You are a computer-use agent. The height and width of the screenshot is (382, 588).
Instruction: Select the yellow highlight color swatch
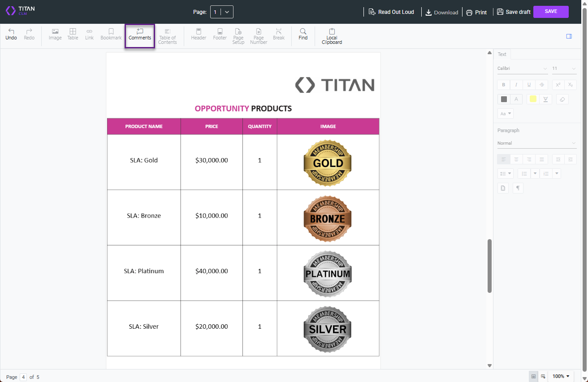click(x=533, y=99)
